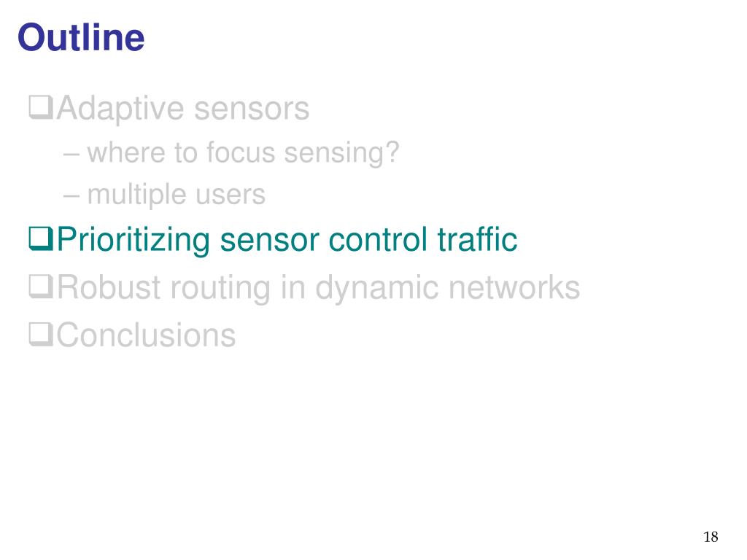Click the Conclusions outline entry

(x=146, y=335)
